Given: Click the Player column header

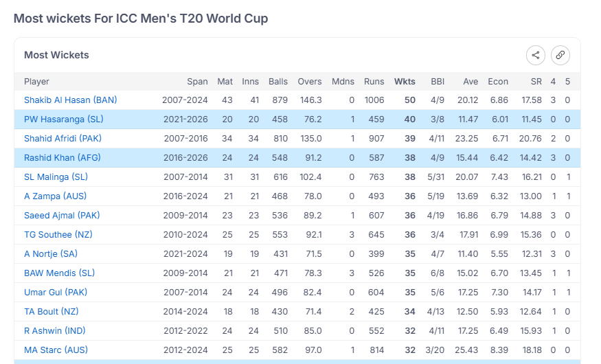Looking at the screenshot, I should point(36,82).
